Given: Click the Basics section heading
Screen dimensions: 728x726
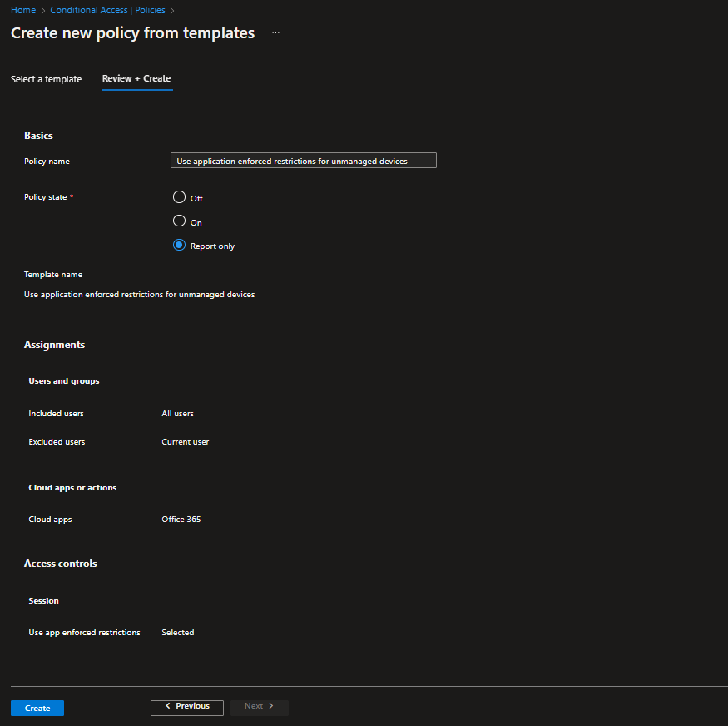Looking at the screenshot, I should tap(38, 136).
